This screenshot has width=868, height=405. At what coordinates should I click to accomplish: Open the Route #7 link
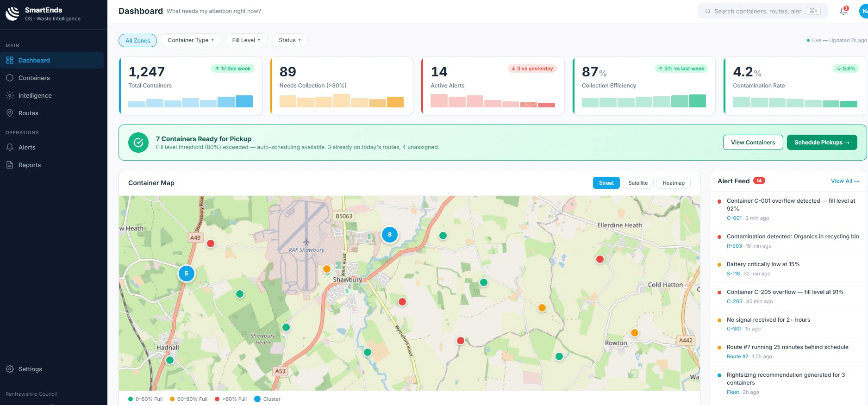tap(737, 356)
